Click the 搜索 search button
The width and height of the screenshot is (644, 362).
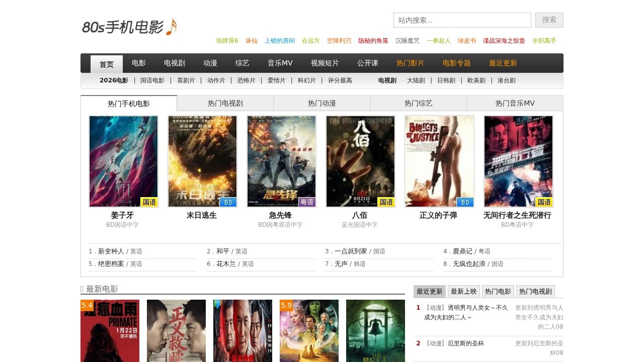(x=549, y=20)
